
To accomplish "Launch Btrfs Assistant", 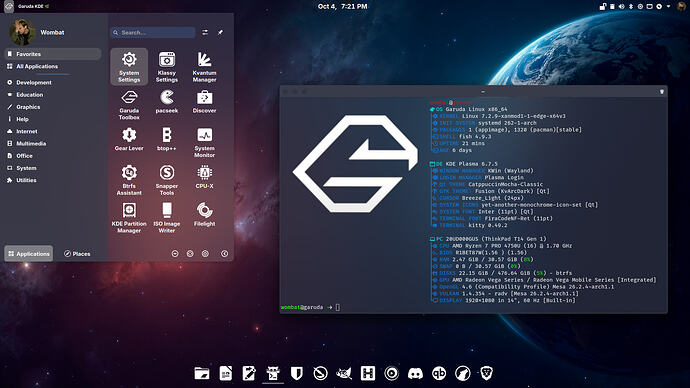I will coord(129,179).
